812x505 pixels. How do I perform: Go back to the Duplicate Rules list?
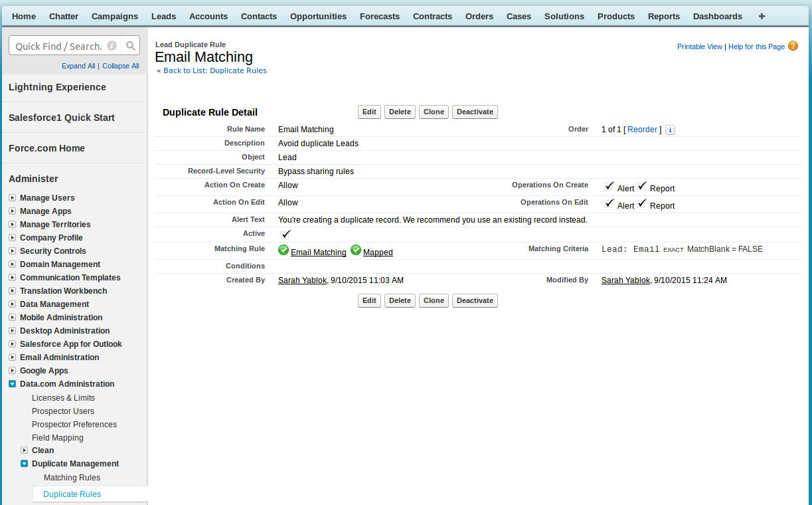(215, 70)
